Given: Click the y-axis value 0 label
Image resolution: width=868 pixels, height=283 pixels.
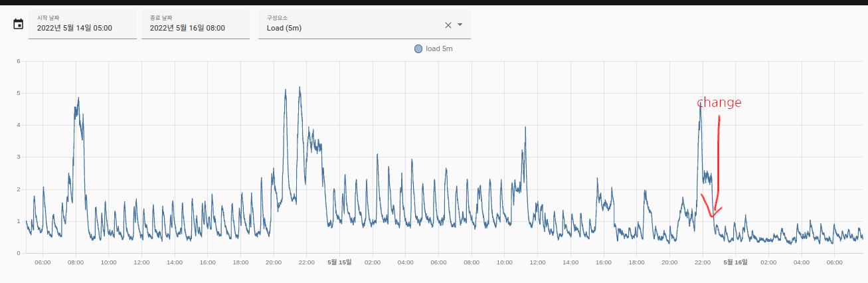Looking at the screenshot, I should point(19,253).
